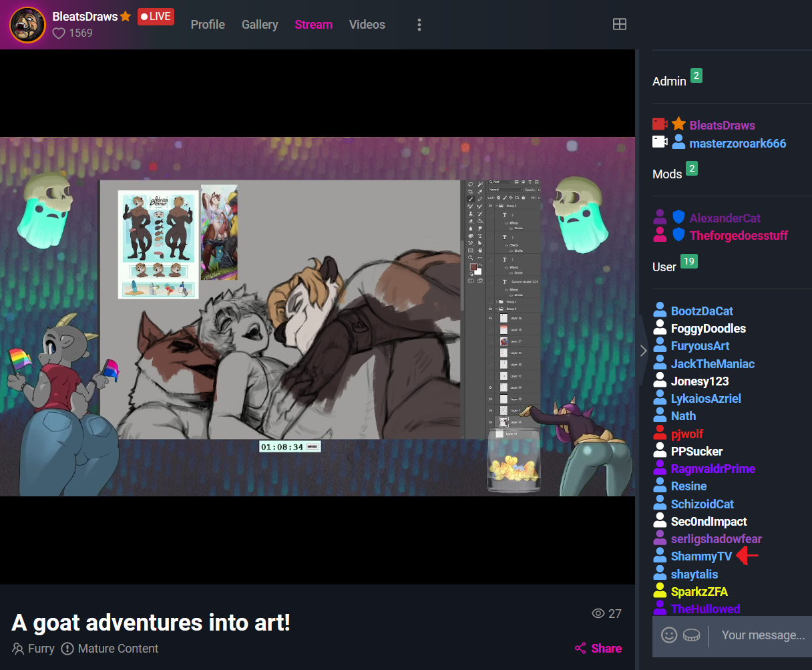Select user BootzDaCat
This screenshot has height=670, width=812.
point(702,311)
